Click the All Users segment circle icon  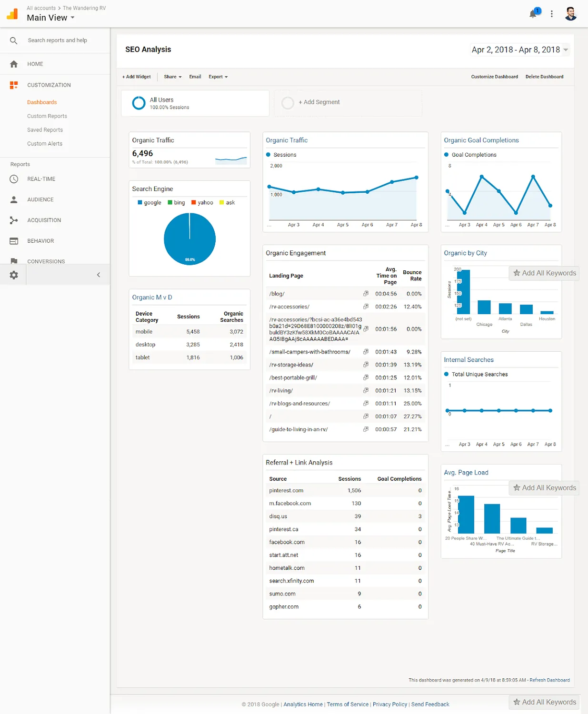(139, 103)
